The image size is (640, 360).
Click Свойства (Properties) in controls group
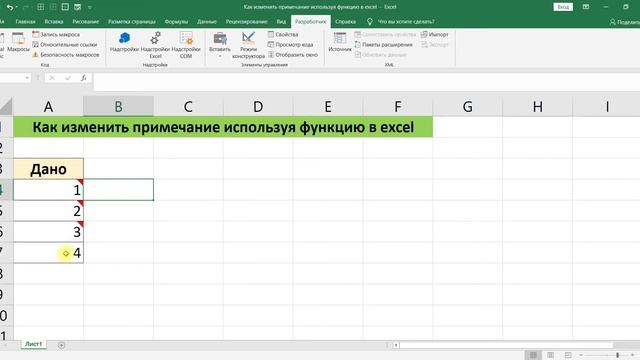pyautogui.click(x=283, y=34)
